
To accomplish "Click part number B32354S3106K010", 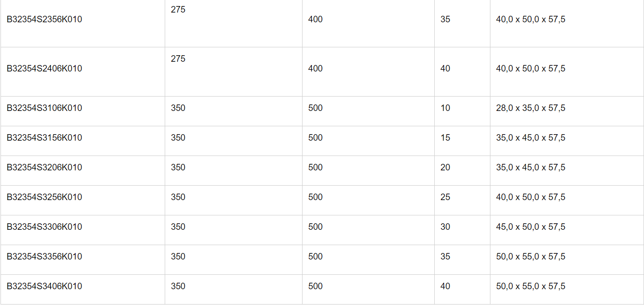I will [44, 108].
